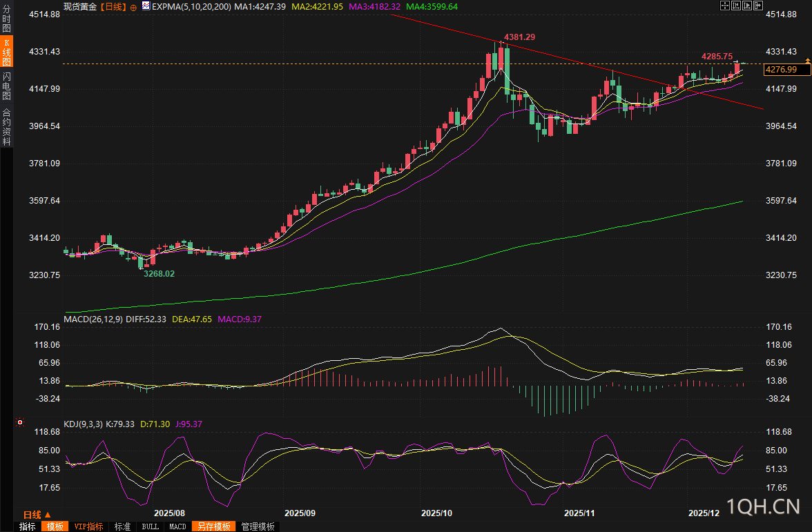Select the K线图 sidebar tab
Image resolution: width=812 pixels, height=532 pixels.
(x=6, y=52)
